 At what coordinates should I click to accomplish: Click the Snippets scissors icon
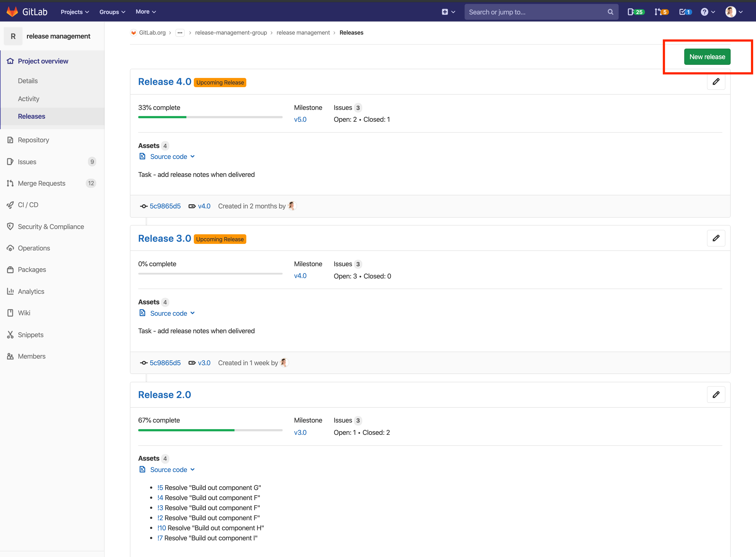(x=10, y=335)
